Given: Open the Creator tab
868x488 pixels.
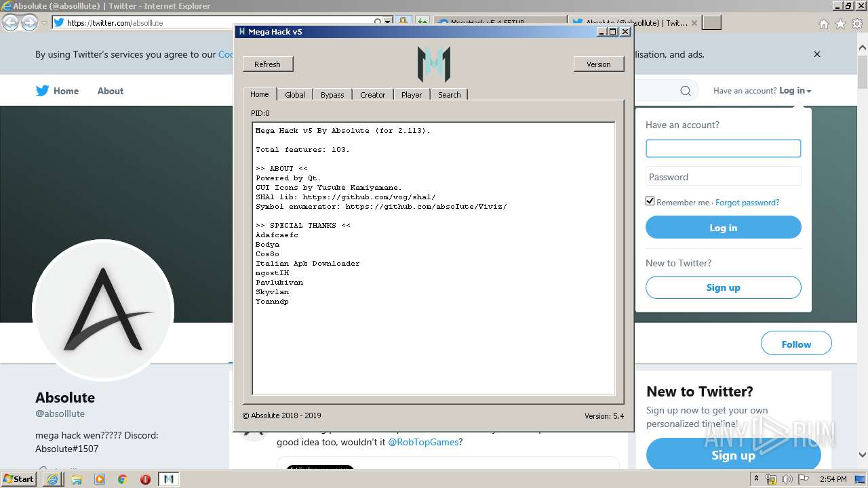Looking at the screenshot, I should [x=372, y=95].
